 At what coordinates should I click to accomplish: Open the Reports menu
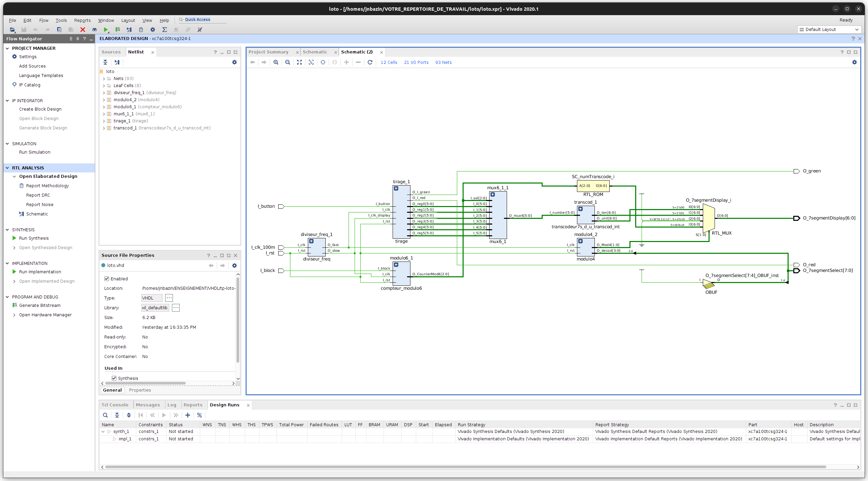pos(82,20)
